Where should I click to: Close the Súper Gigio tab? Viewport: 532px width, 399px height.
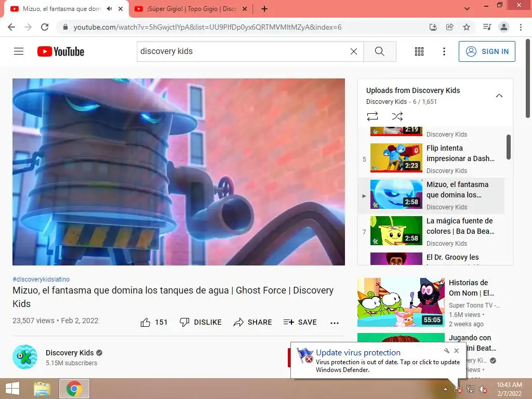245,9
